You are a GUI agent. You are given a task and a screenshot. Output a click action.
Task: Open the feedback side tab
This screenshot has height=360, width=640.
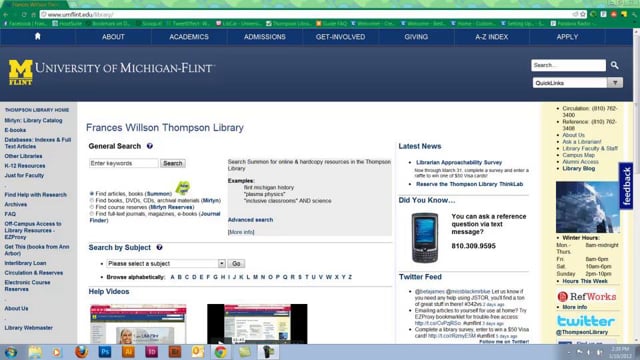pos(627,186)
